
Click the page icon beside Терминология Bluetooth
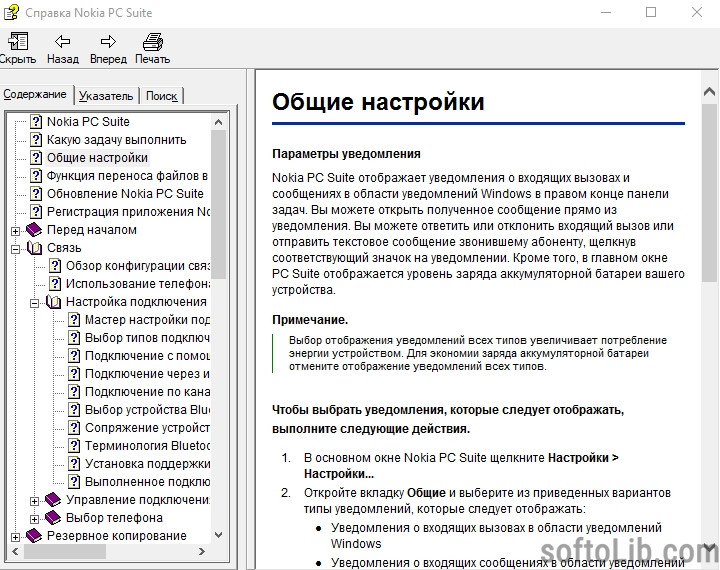click(74, 446)
